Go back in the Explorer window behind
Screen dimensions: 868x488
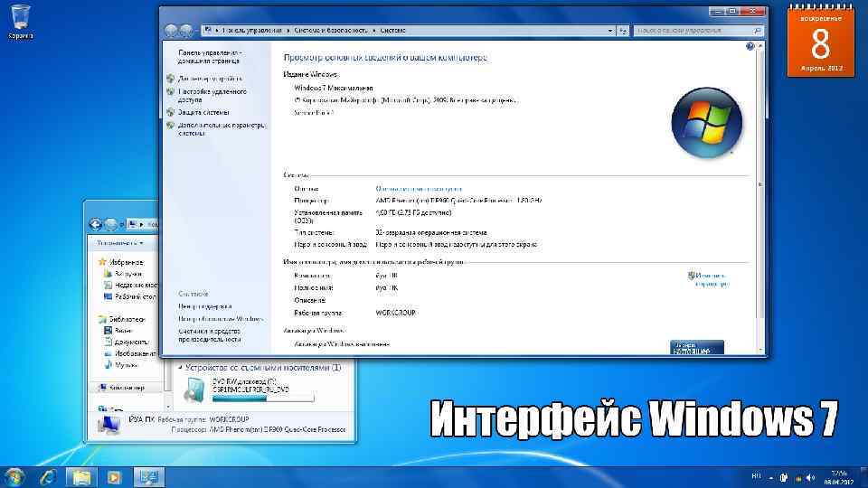[95, 224]
